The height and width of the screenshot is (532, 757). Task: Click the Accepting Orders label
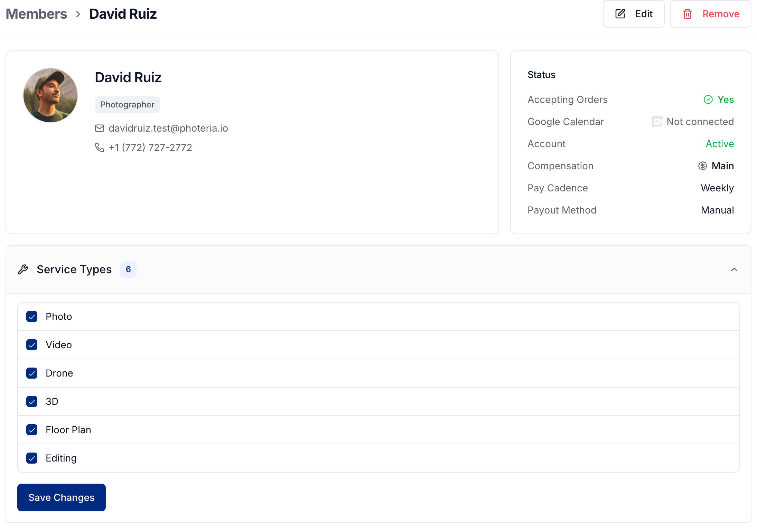[x=568, y=99]
